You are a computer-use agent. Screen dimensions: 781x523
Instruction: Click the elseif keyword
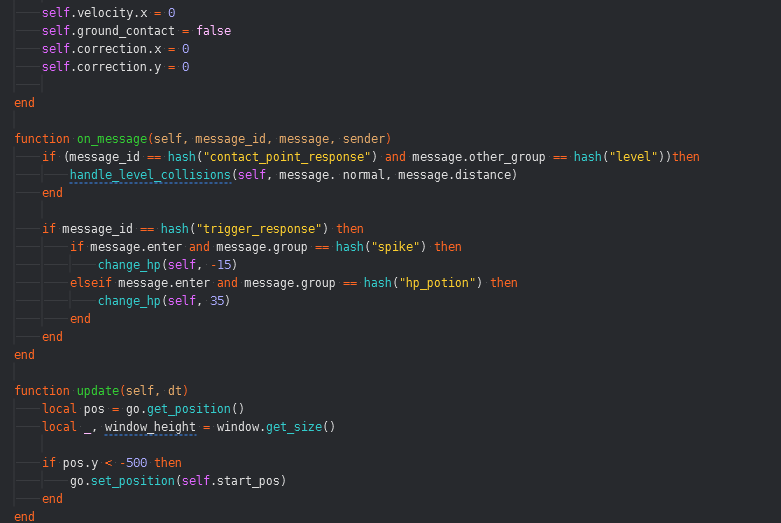tap(91, 283)
